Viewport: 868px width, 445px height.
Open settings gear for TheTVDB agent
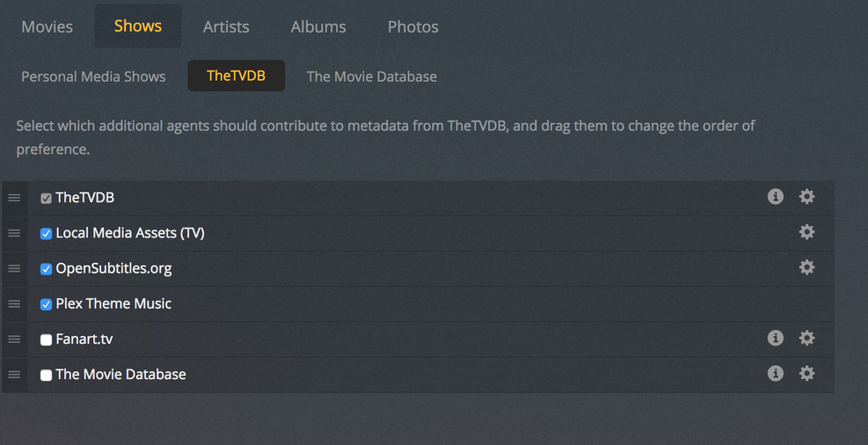806,197
